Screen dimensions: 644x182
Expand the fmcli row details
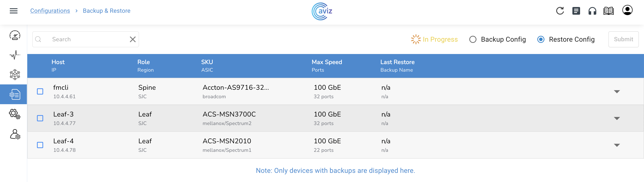coord(617,92)
